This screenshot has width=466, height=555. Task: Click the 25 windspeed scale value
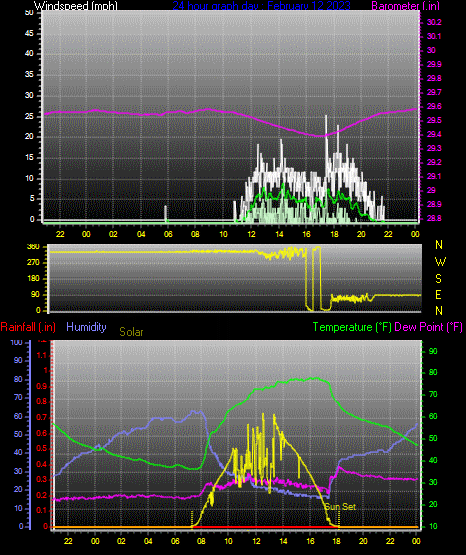pyautogui.click(x=29, y=116)
